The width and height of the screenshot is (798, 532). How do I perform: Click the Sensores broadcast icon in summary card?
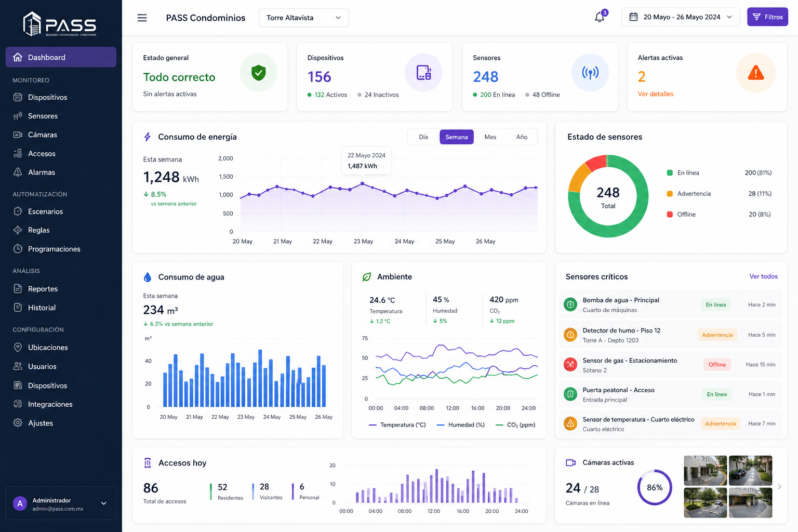[590, 73]
